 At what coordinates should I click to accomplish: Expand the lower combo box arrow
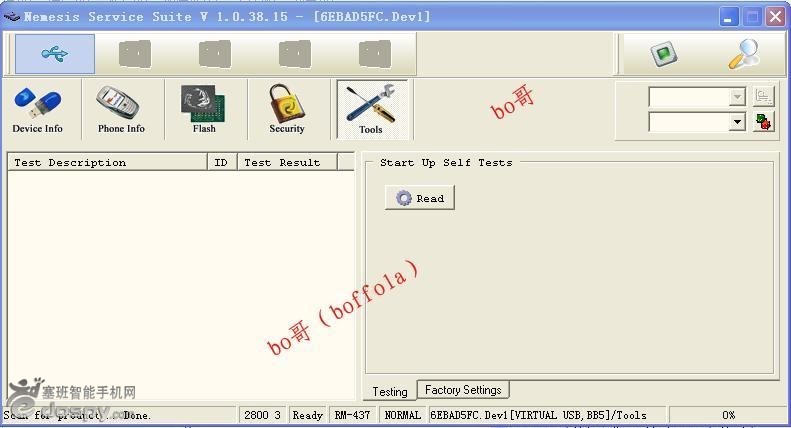pos(738,122)
